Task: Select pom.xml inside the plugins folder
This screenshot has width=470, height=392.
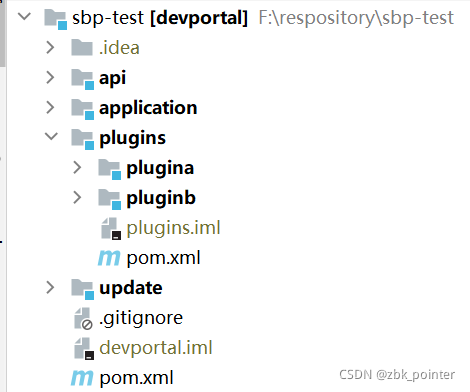Action: coord(163,258)
